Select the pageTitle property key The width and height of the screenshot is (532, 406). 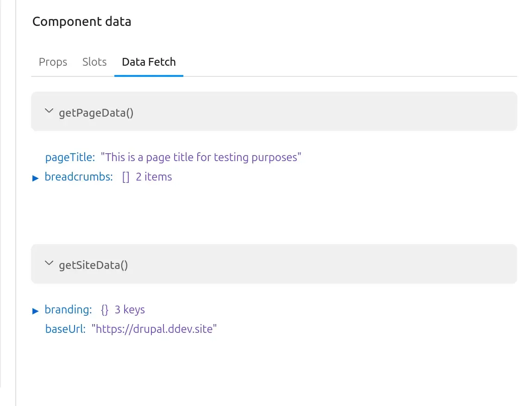coord(70,157)
